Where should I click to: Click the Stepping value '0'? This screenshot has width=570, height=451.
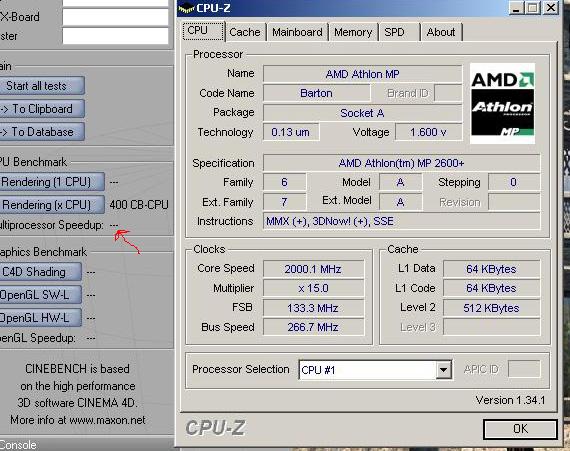point(514,182)
